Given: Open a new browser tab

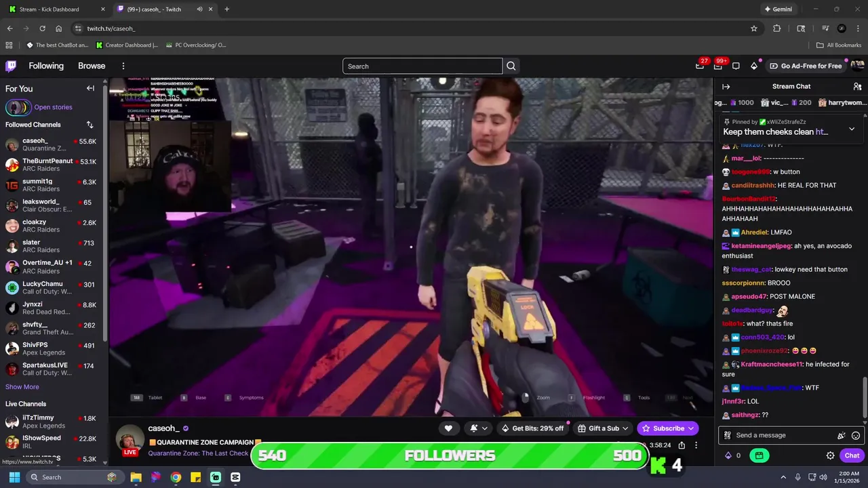Looking at the screenshot, I should pos(226,9).
